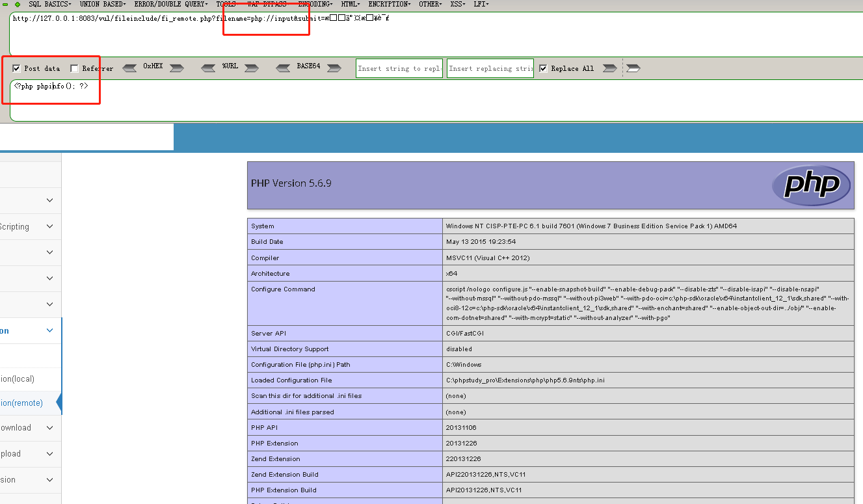863x504 pixels.
Task: Open the HTML menu
Action: [x=351, y=4]
